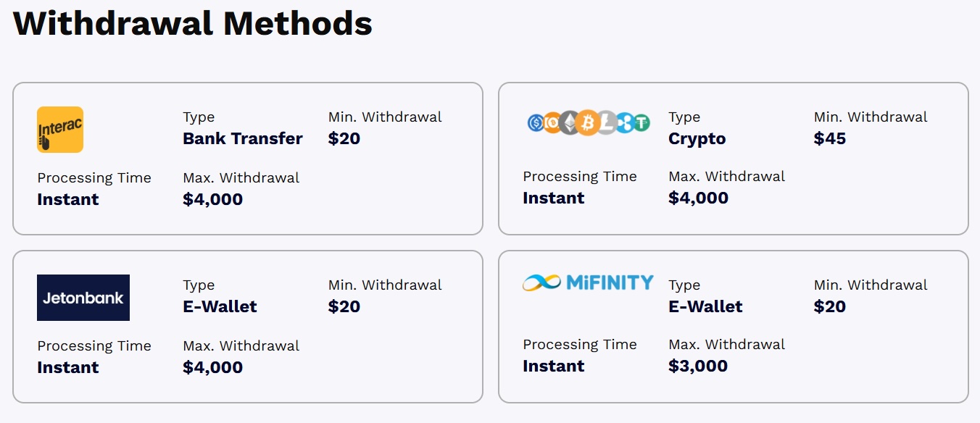Select the $3,000 maximum withdrawal value
Screen dimensions: 980x423
698,366
